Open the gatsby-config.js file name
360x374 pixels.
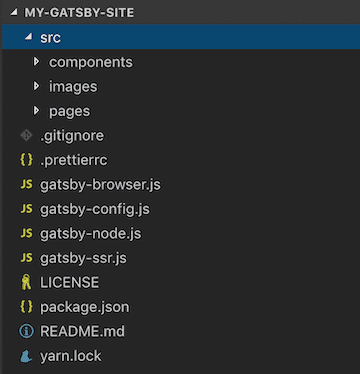[95, 209]
